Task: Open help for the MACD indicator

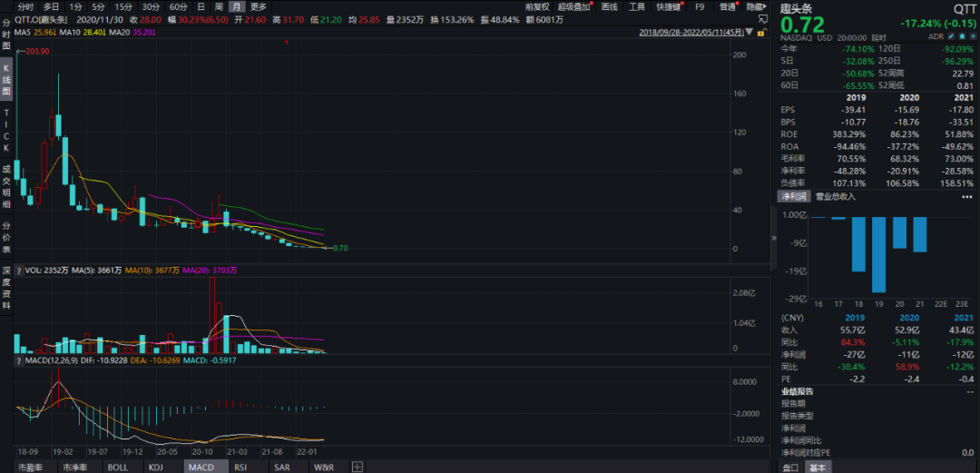Action: 19,360
